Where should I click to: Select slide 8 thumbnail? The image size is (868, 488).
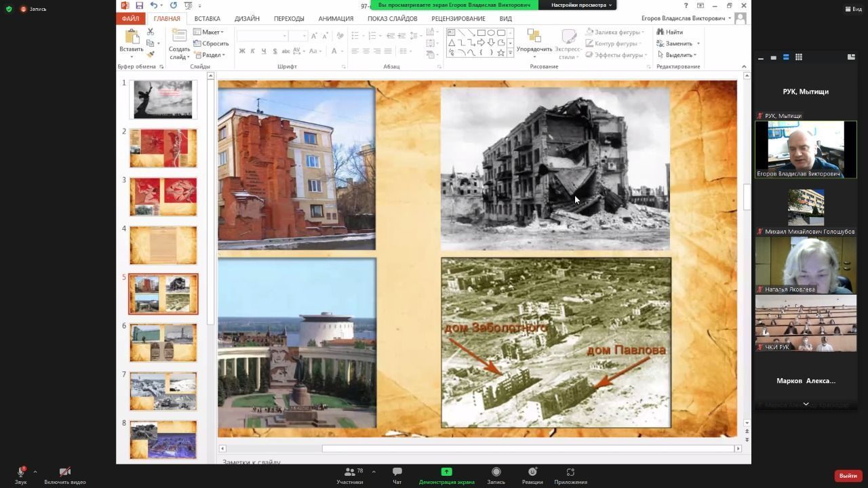pyautogui.click(x=163, y=439)
